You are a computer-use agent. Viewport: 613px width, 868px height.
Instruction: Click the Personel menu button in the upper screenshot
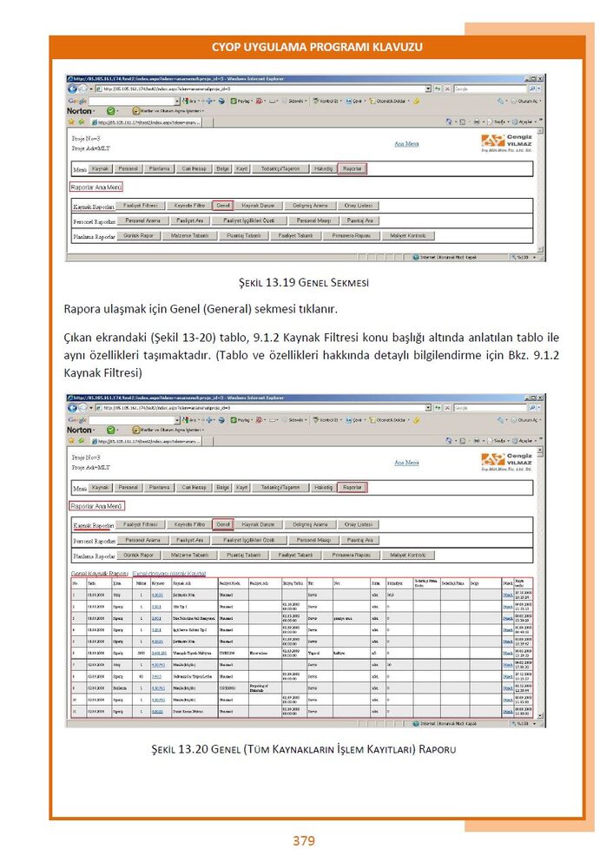click(x=129, y=168)
